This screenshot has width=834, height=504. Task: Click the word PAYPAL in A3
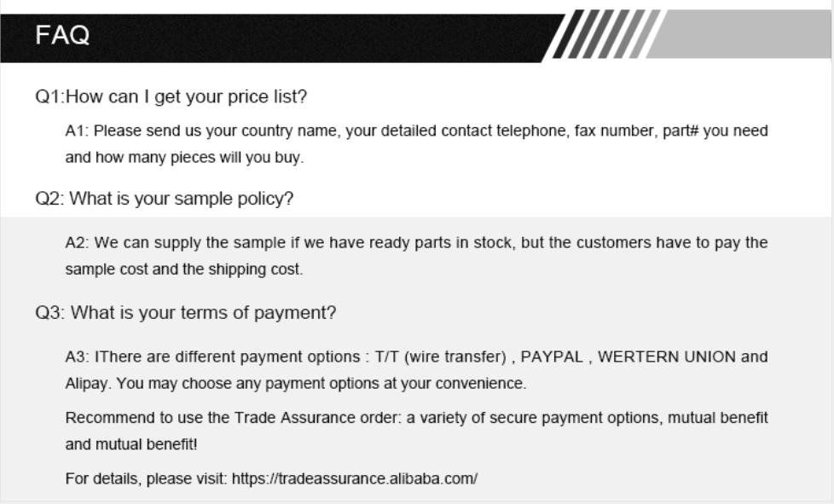(552, 357)
